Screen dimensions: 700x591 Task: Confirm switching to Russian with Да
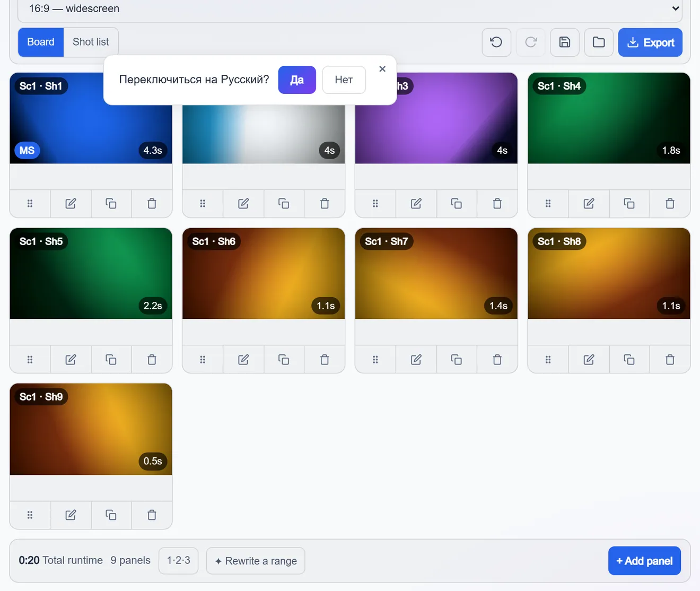[297, 80]
